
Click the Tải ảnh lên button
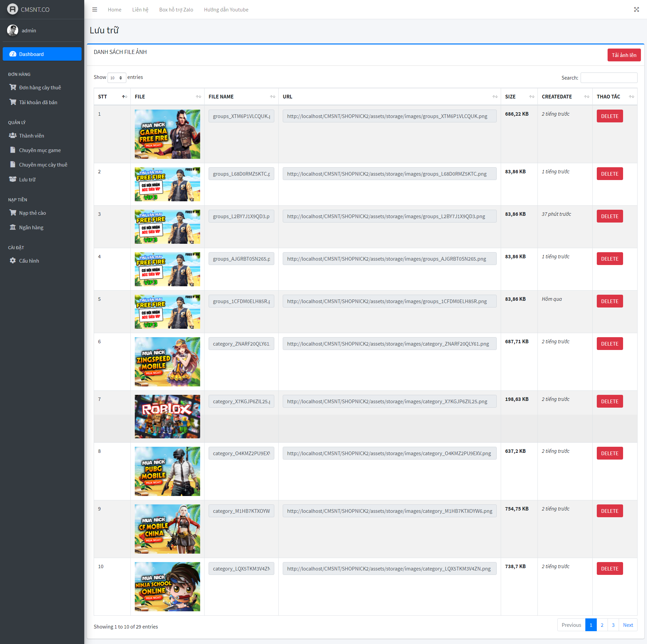click(624, 55)
